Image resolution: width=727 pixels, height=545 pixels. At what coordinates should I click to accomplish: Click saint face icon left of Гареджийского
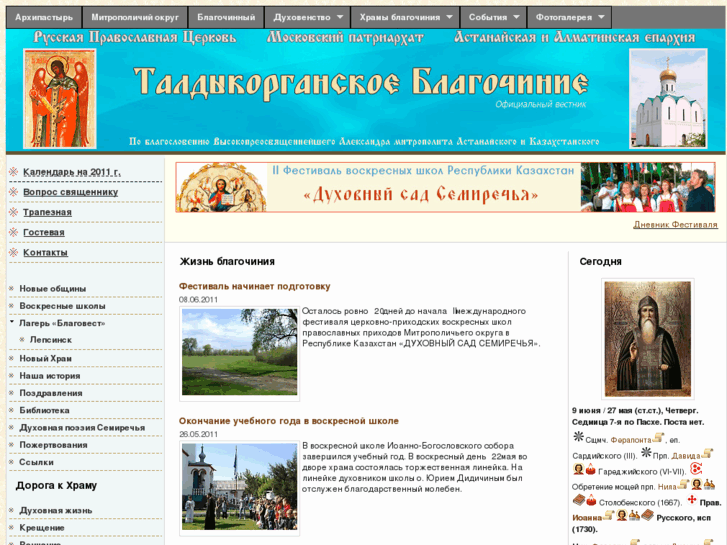coord(578,469)
